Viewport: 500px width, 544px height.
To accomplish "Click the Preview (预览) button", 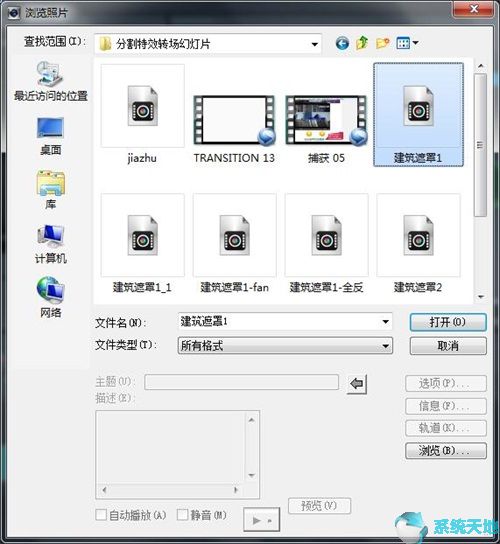I will click(x=319, y=506).
